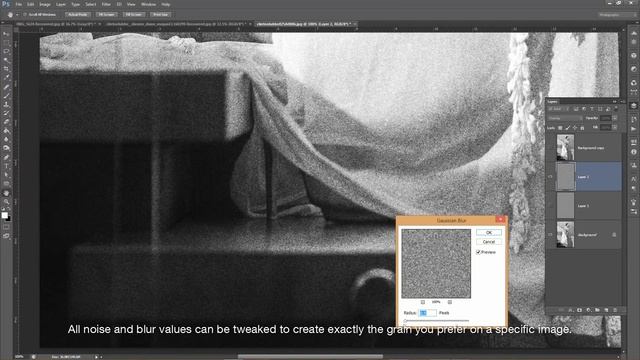
Task: Add a layer mask
Action: [x=579, y=310]
